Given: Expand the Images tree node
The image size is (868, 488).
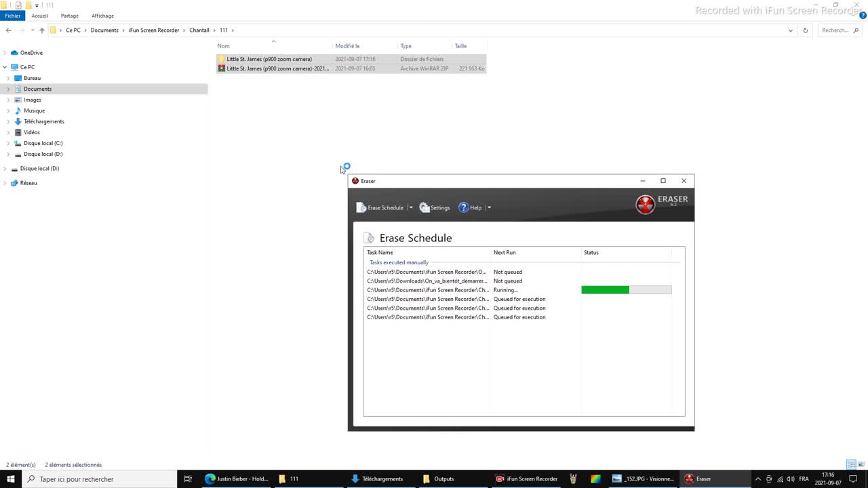Looking at the screenshot, I should (9, 100).
